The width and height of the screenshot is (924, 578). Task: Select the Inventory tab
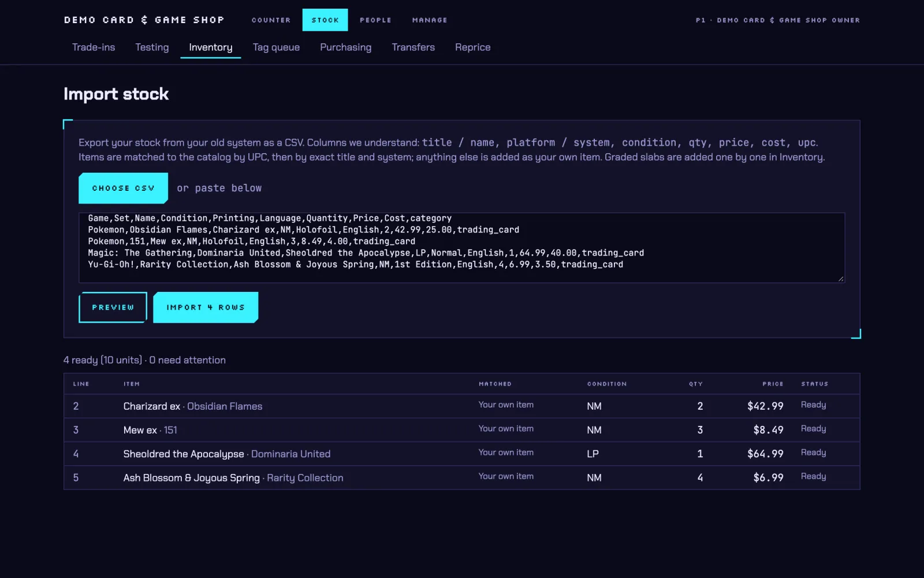click(x=211, y=47)
